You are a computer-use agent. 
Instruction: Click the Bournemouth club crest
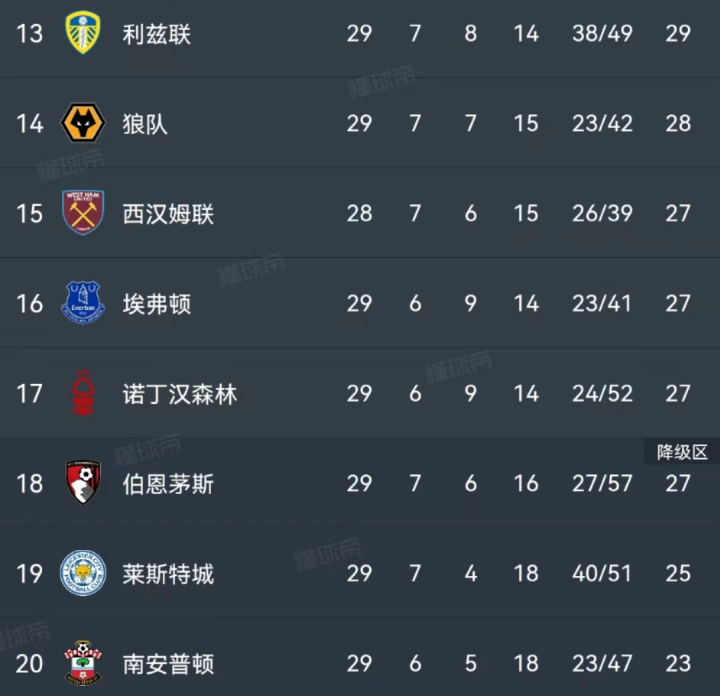click(83, 483)
